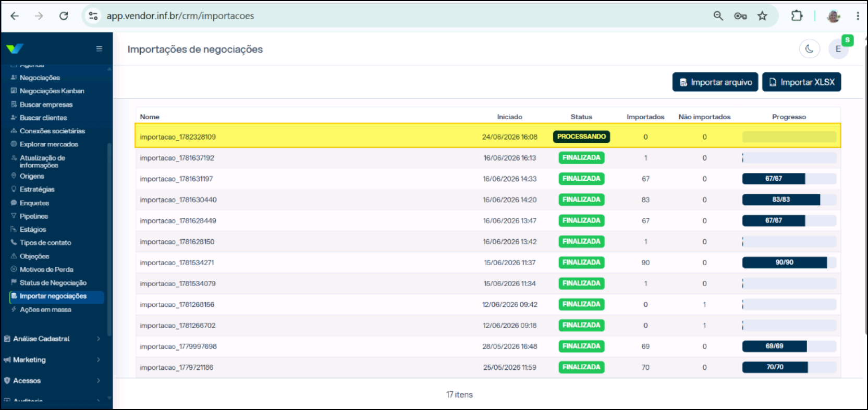Click the FINALIZADA badge for importacao_1781631197
Image resolution: width=868 pixels, height=410 pixels.
(x=581, y=179)
